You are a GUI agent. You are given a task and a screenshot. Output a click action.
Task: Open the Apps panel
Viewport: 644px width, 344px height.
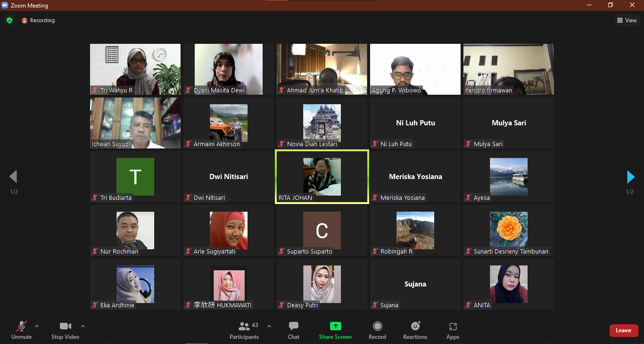(453, 330)
